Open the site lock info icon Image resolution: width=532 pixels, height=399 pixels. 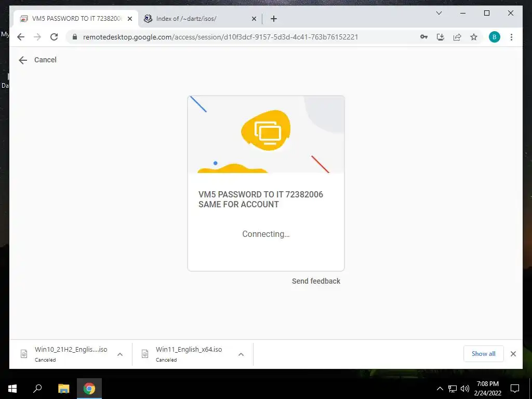click(75, 37)
